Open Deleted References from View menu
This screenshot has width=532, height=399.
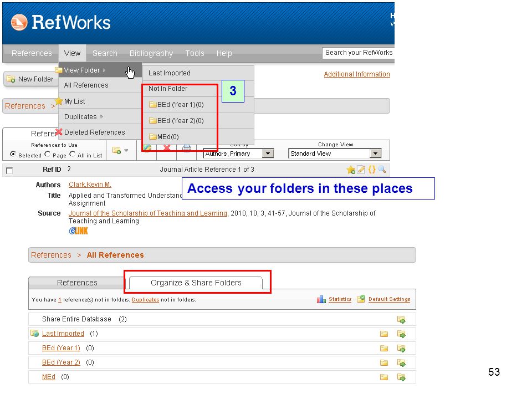[x=100, y=132]
